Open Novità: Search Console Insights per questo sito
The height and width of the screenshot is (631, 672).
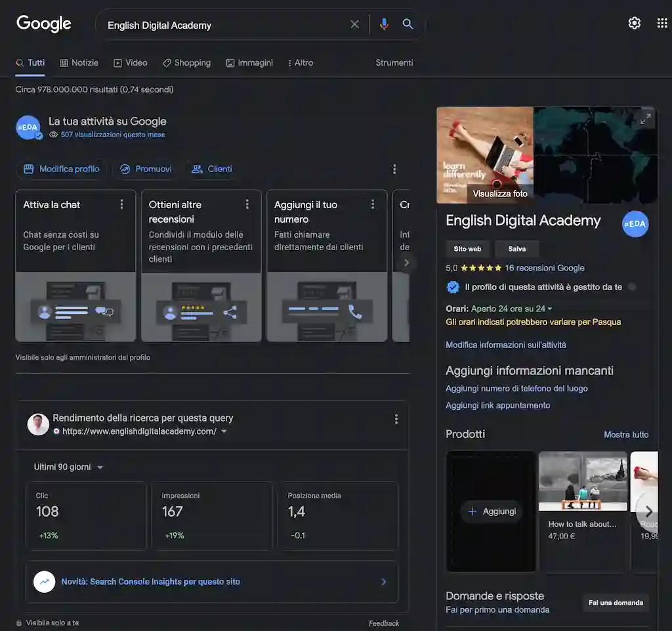coord(150,582)
